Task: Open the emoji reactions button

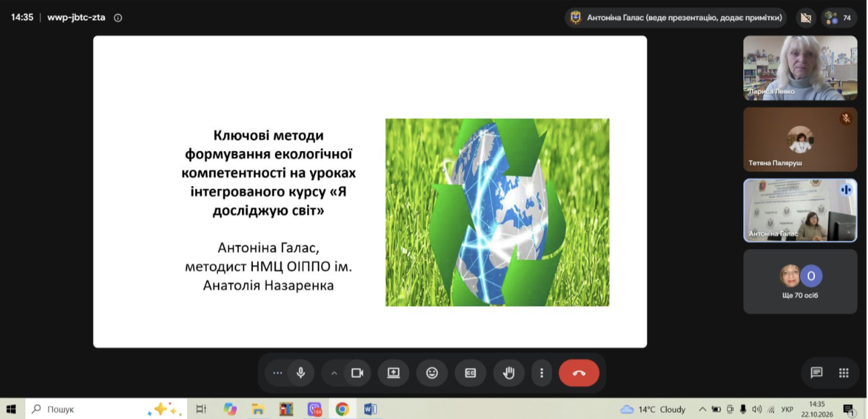Action: pyautogui.click(x=432, y=373)
